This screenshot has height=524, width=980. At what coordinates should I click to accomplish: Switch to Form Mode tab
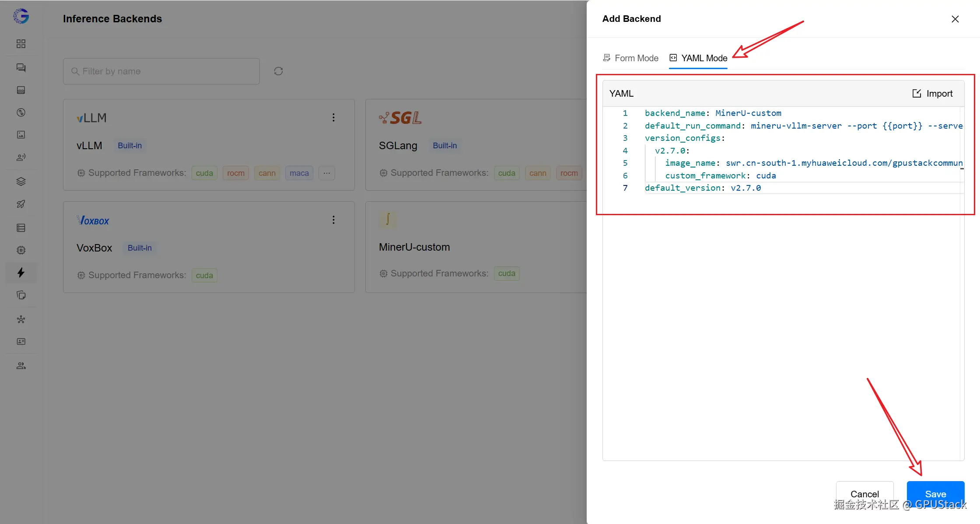pos(630,58)
